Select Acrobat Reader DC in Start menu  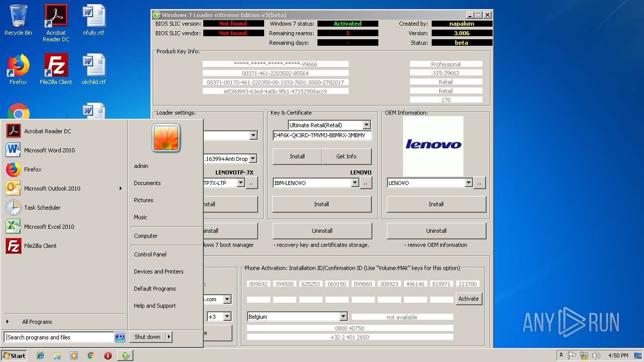[64, 131]
